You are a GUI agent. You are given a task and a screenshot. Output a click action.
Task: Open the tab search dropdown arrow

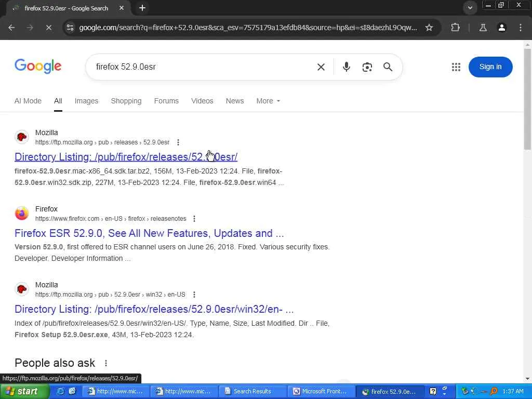point(470,8)
